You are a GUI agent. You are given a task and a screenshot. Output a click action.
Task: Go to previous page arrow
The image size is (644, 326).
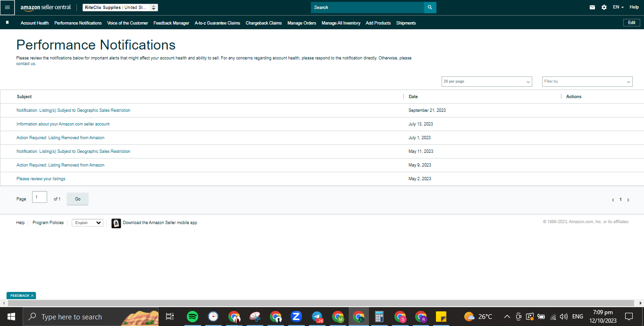coord(613,200)
